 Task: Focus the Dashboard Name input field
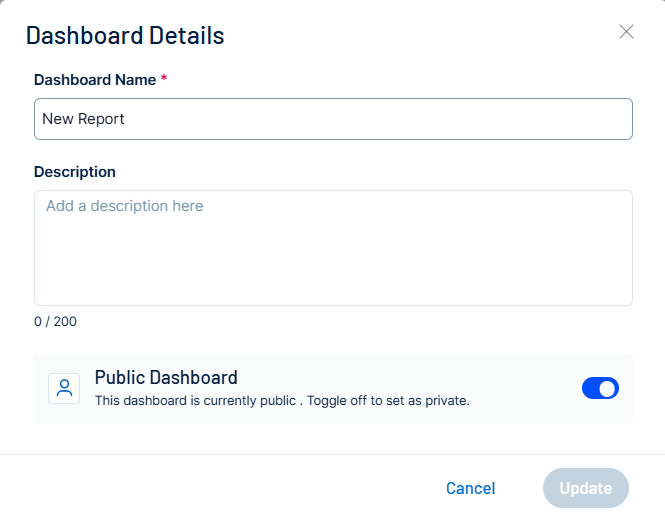[333, 119]
